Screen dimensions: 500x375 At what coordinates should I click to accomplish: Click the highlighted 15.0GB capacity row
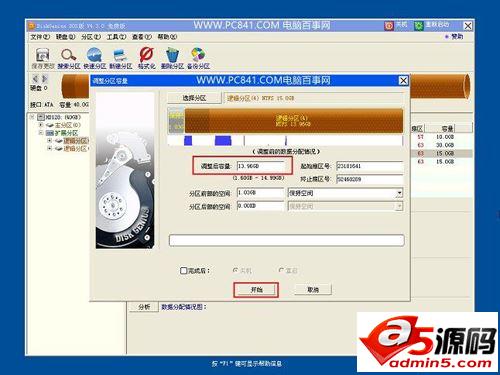pyautogui.click(x=441, y=153)
